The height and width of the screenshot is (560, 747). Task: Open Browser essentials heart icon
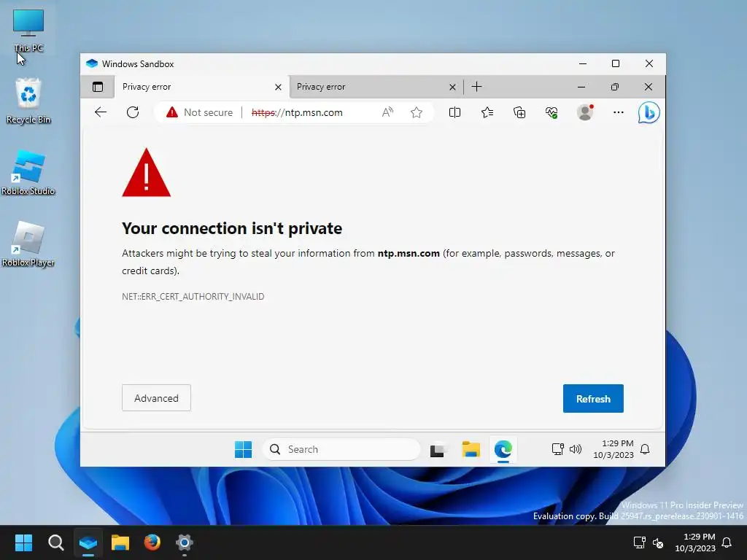[551, 112]
